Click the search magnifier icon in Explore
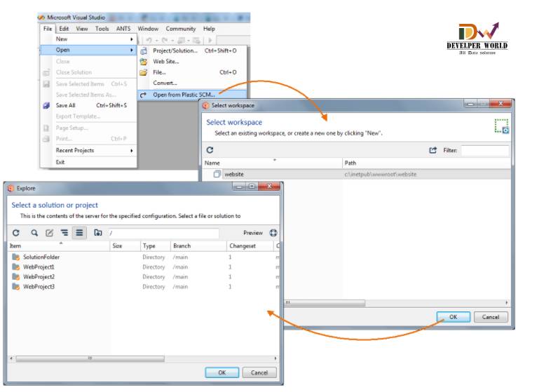 point(34,233)
